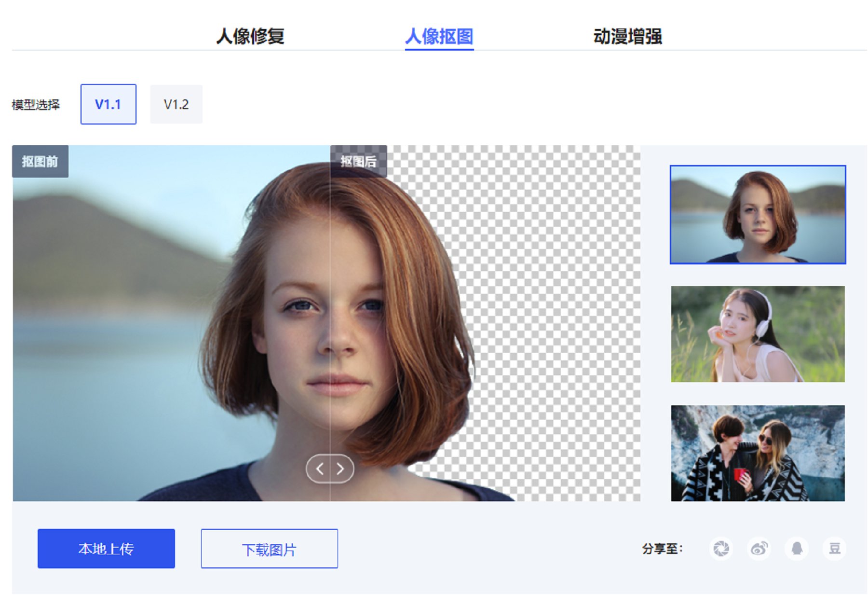
Task: Switch to the 人像修复 tab
Action: (250, 36)
